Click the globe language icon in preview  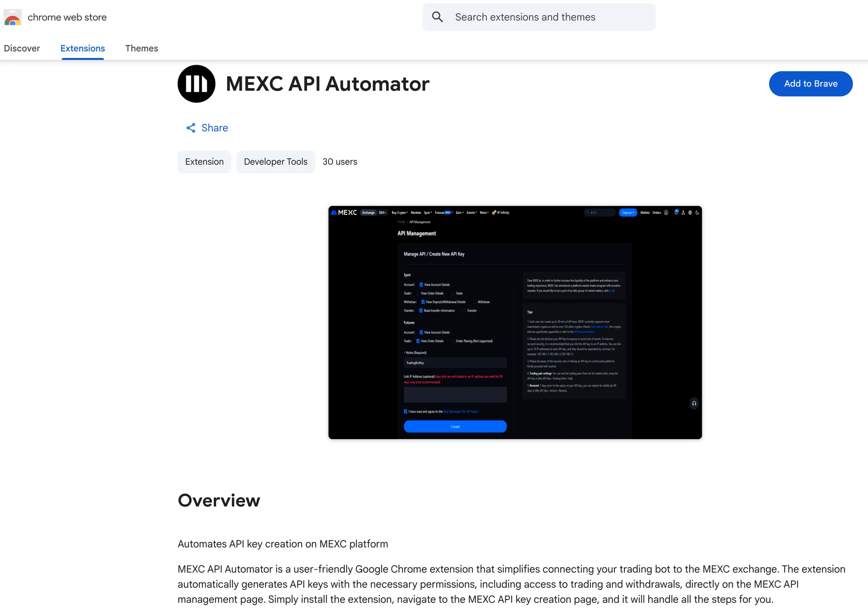point(690,213)
